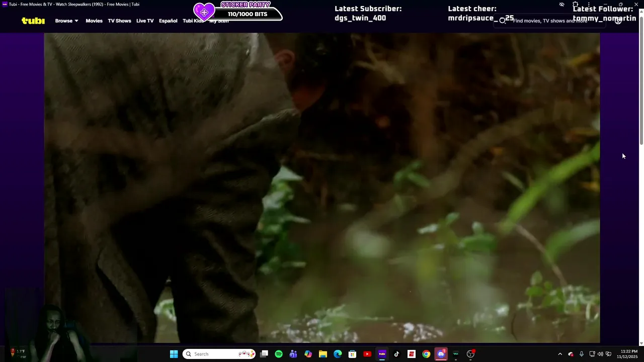Screen dimensions: 644x362
Task: Launch Spotify from the taskbar
Action: tap(279, 354)
